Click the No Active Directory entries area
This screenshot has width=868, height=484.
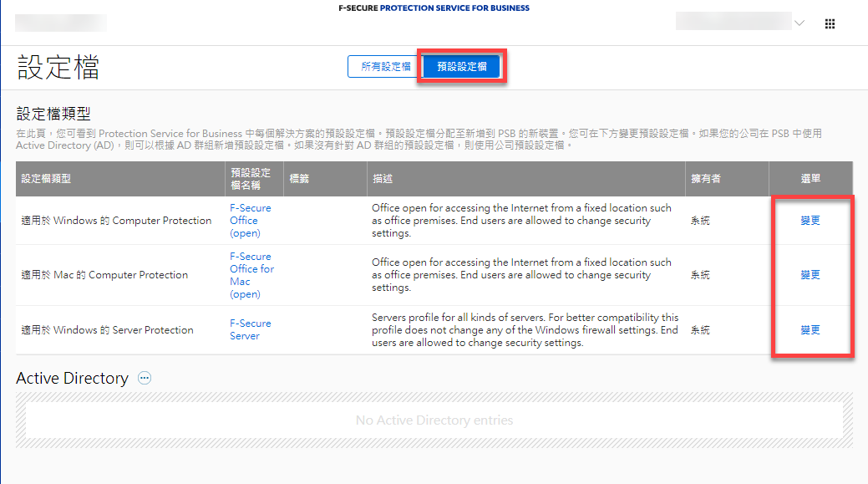coord(434,420)
